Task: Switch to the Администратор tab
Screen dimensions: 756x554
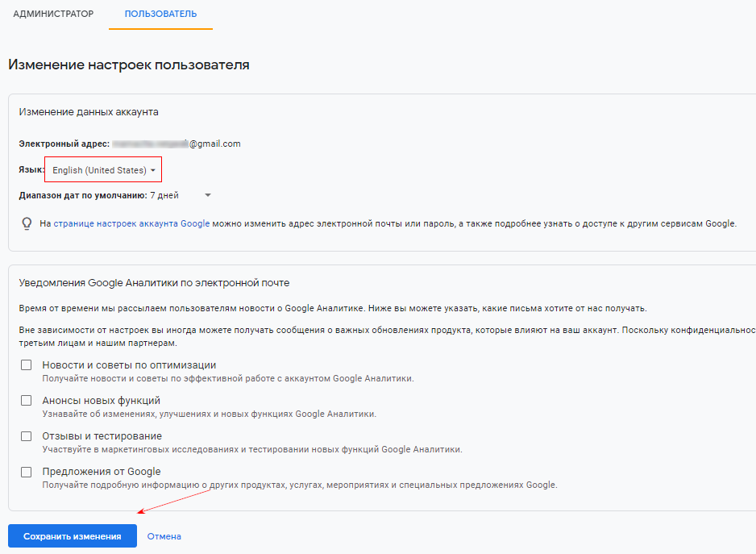Action: (x=53, y=14)
